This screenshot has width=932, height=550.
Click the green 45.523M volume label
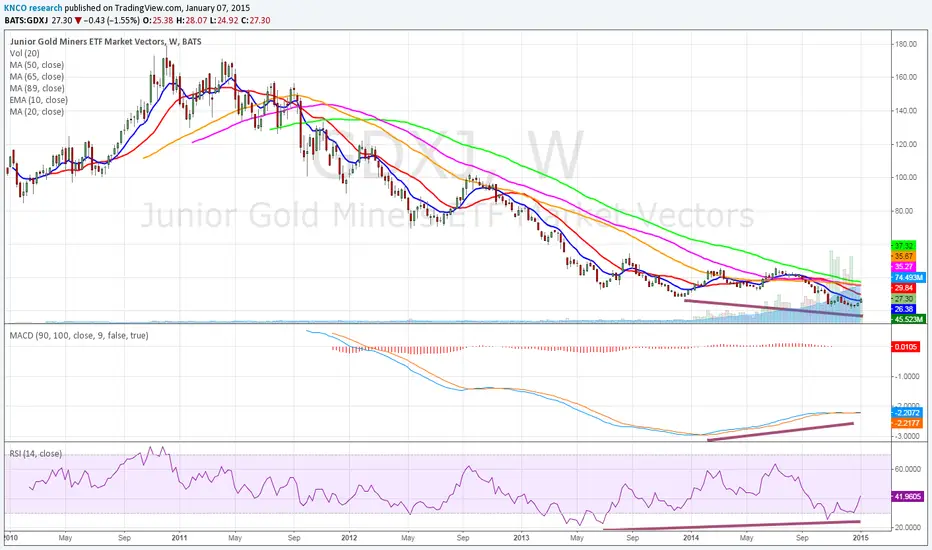tap(908, 319)
